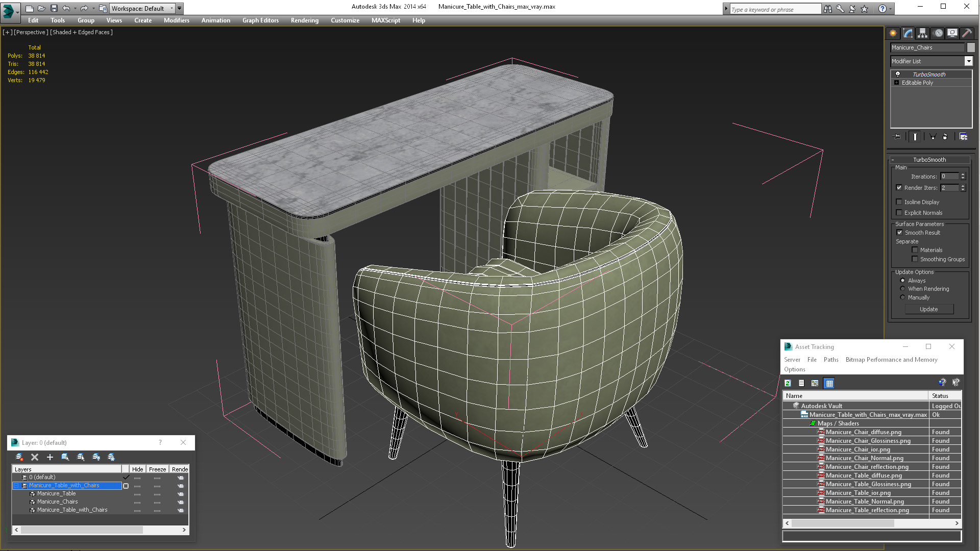Open the Paths menu in Asset Tracking
The height and width of the screenshot is (551, 980).
pyautogui.click(x=830, y=360)
